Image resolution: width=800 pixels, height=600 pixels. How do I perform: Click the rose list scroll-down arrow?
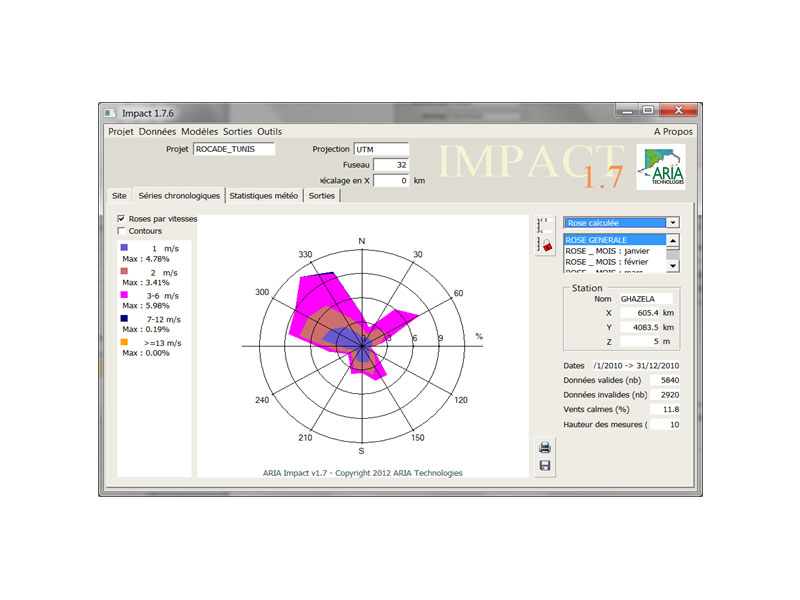[673, 266]
